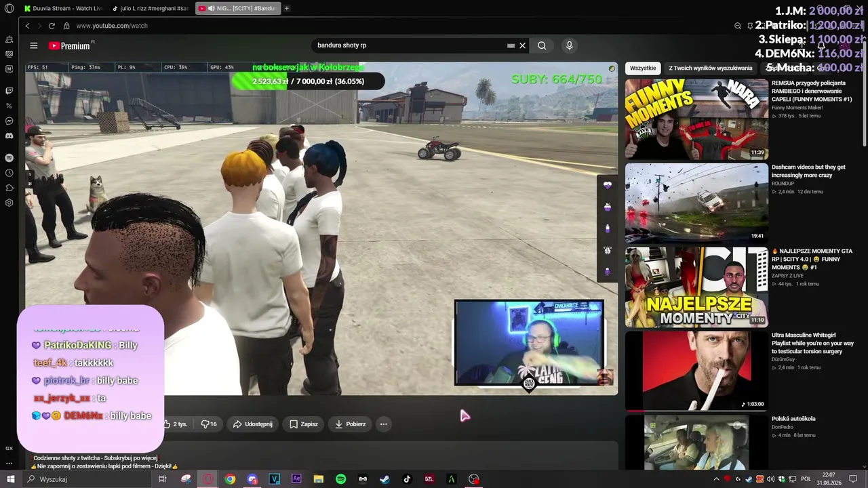The image size is (868, 488).
Task: Select the Wszystkie filter chip
Action: click(643, 68)
